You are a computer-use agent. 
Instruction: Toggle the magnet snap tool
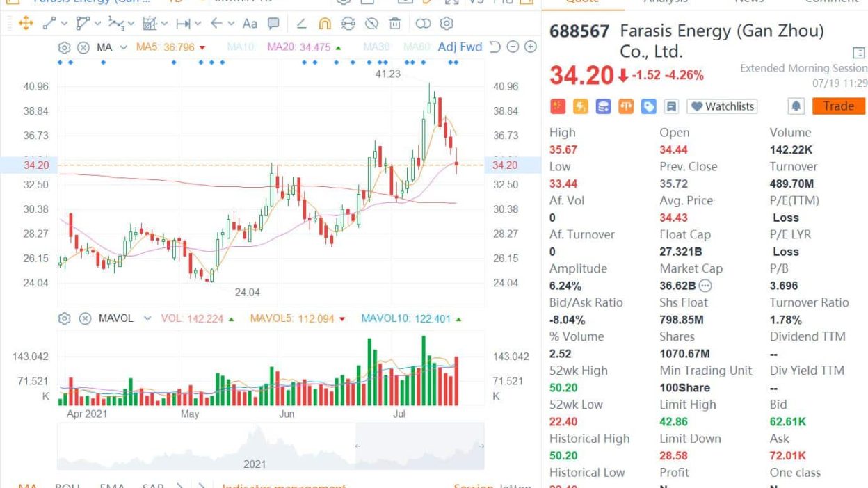[x=325, y=24]
